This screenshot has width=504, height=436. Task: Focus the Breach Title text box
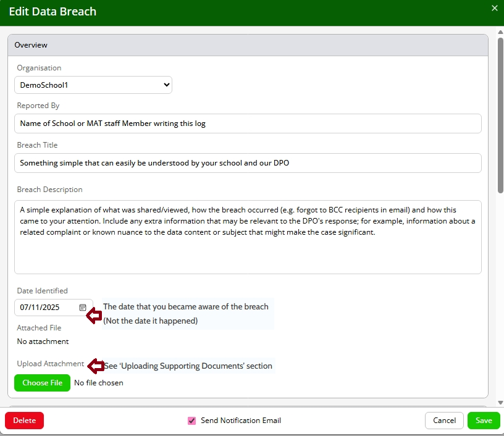click(248, 163)
